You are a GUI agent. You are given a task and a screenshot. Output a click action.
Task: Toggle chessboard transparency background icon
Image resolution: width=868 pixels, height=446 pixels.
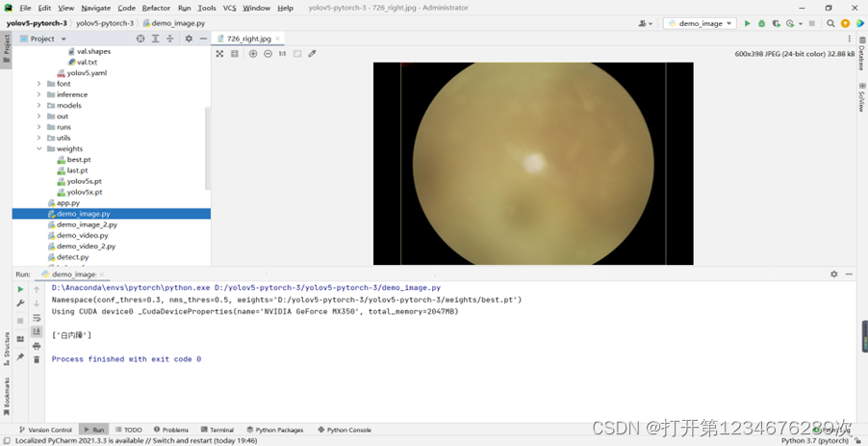tap(297, 54)
